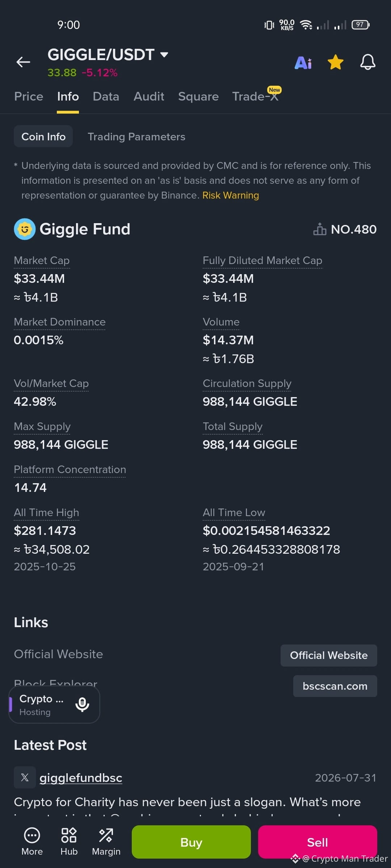The width and height of the screenshot is (391, 868).
Task: Tap the back arrow icon
Action: point(23,62)
